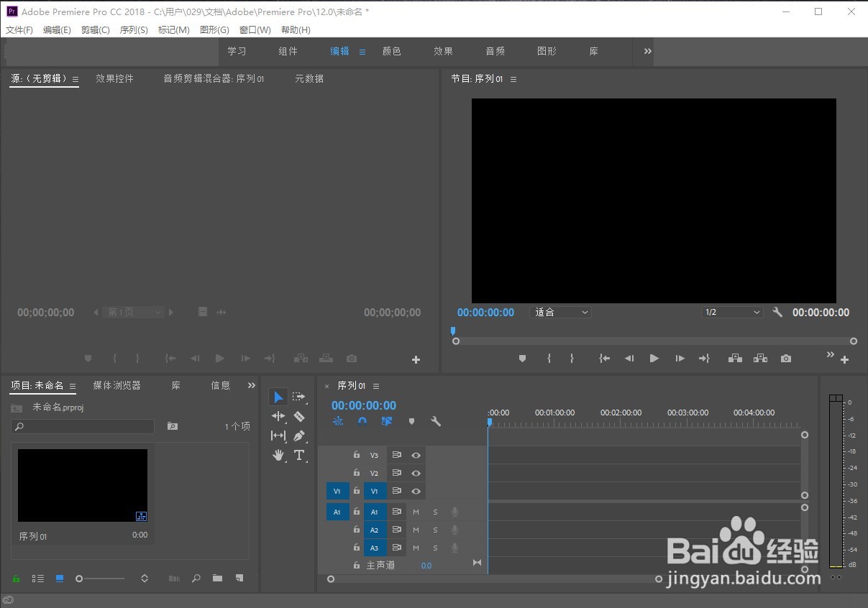
Task: Toggle V1 source patching button
Action: pyautogui.click(x=337, y=492)
